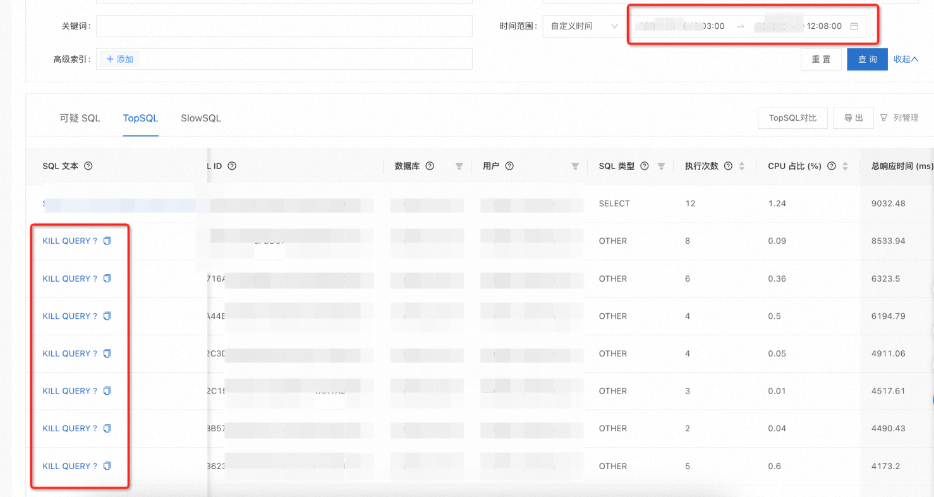
Task: Click the execution count 12
Action: click(x=690, y=203)
